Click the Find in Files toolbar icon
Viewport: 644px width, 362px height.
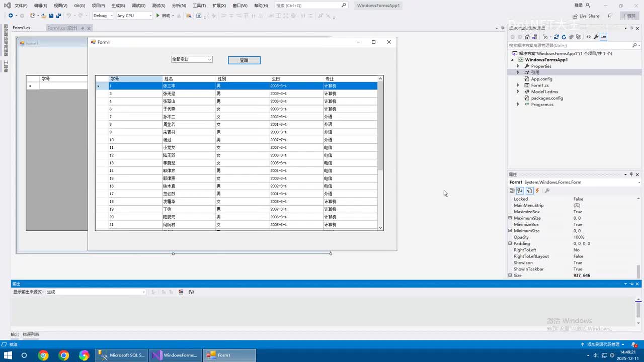(x=189, y=16)
